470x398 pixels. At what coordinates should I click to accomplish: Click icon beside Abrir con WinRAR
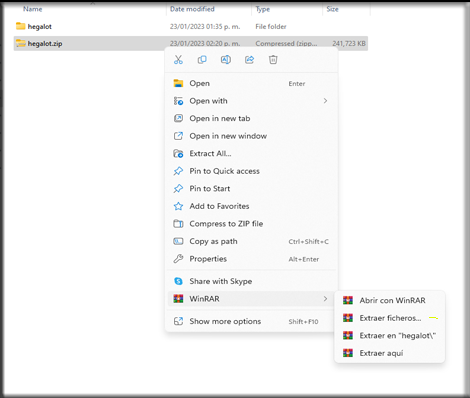(348, 300)
